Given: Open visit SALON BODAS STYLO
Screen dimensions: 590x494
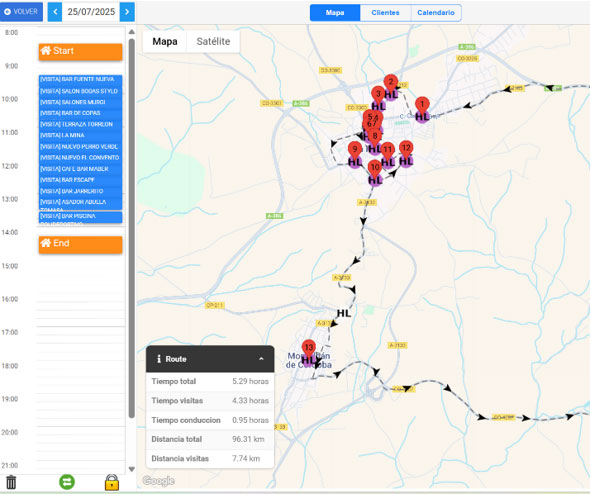Looking at the screenshot, I should pyautogui.click(x=81, y=91).
